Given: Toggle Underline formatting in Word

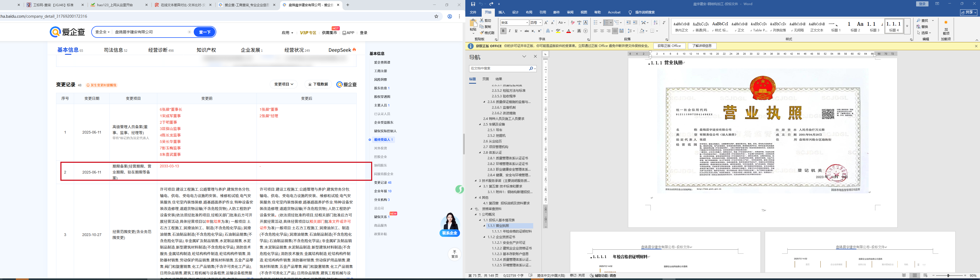Looking at the screenshot, I should [x=516, y=31].
